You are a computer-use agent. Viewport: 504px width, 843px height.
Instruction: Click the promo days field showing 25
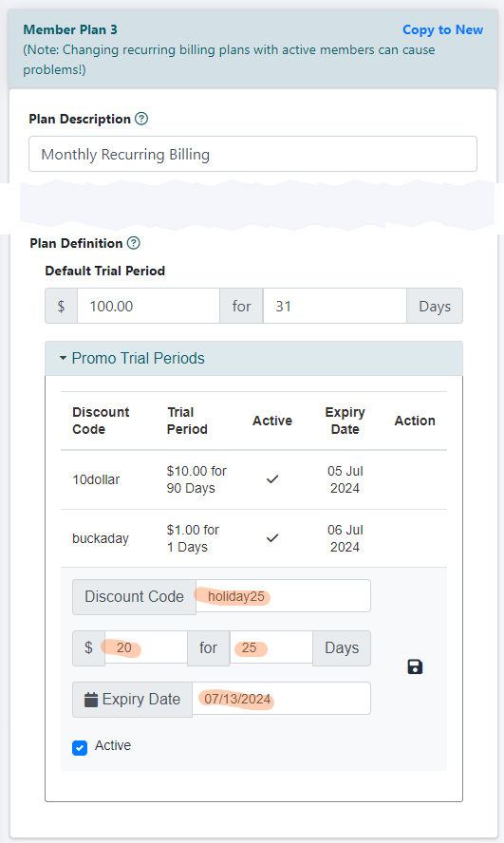coord(271,647)
